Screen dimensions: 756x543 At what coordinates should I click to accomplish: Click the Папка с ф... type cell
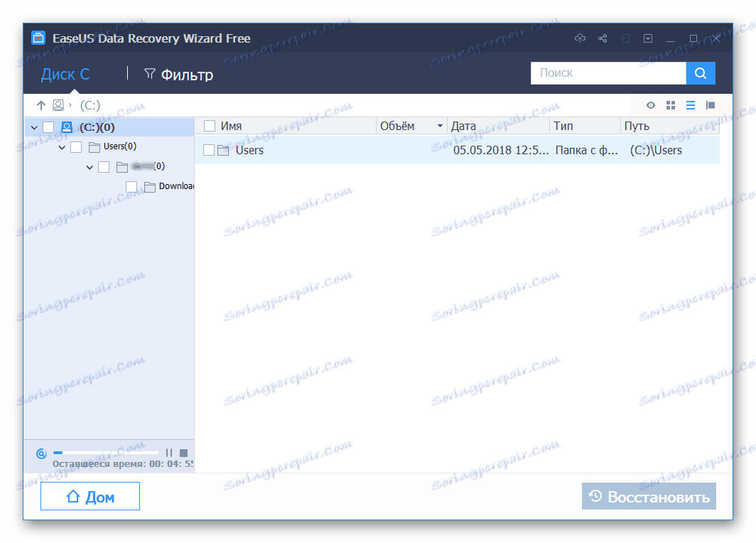pyautogui.click(x=586, y=150)
